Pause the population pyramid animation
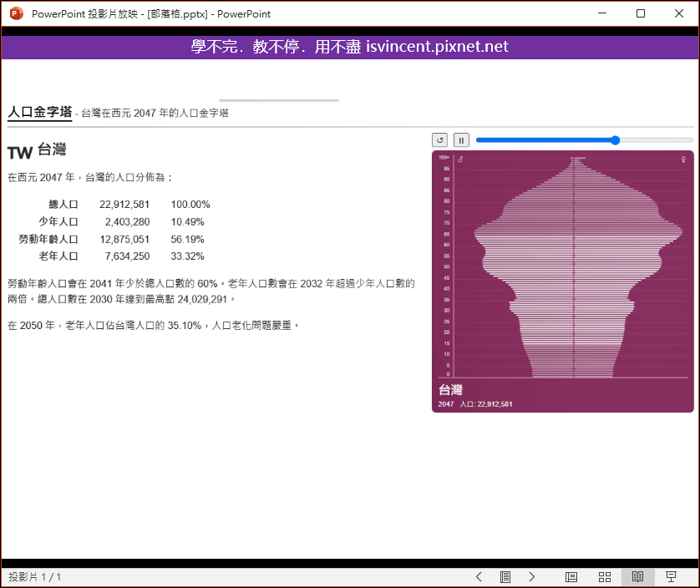The height and width of the screenshot is (588, 700). pyautogui.click(x=461, y=140)
